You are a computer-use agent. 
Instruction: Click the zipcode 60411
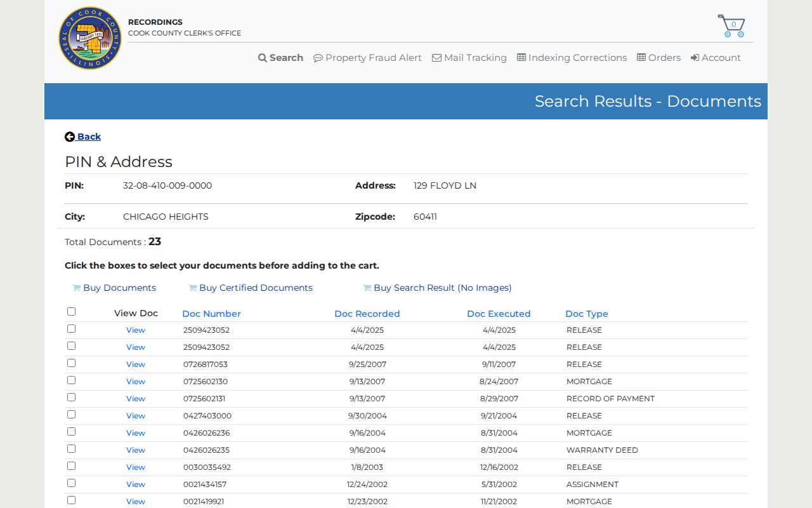(x=425, y=217)
